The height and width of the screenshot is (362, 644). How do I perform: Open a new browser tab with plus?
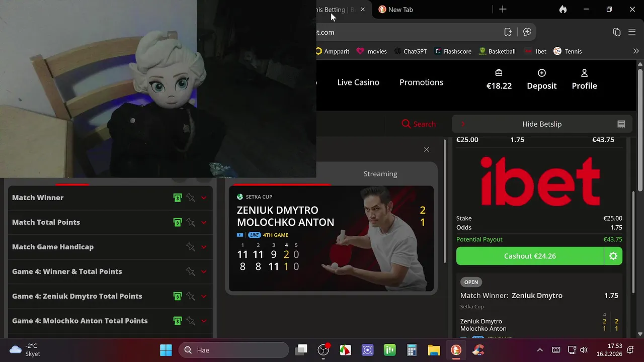[503, 10]
